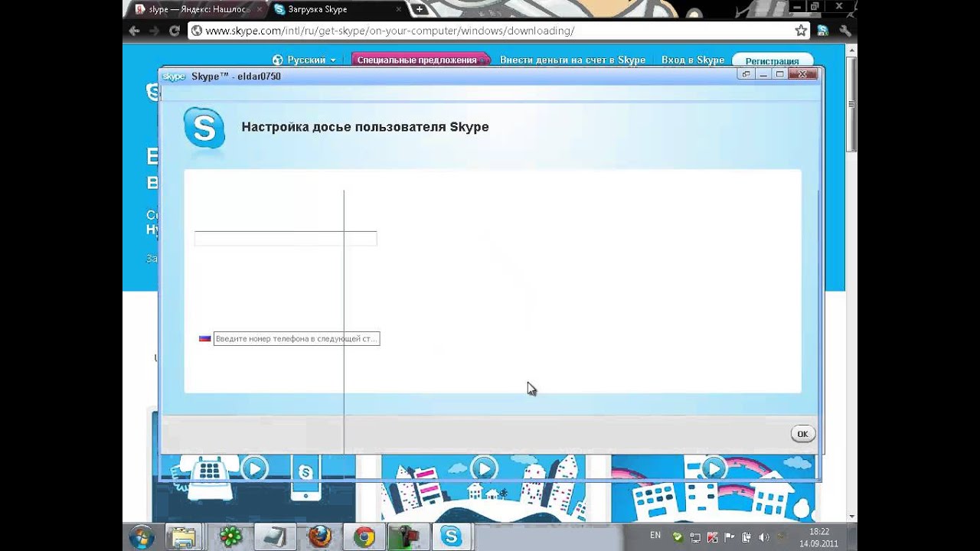Screen dimensions: 980x551
Task: Click the volume speaker tray icon
Action: tap(763, 536)
